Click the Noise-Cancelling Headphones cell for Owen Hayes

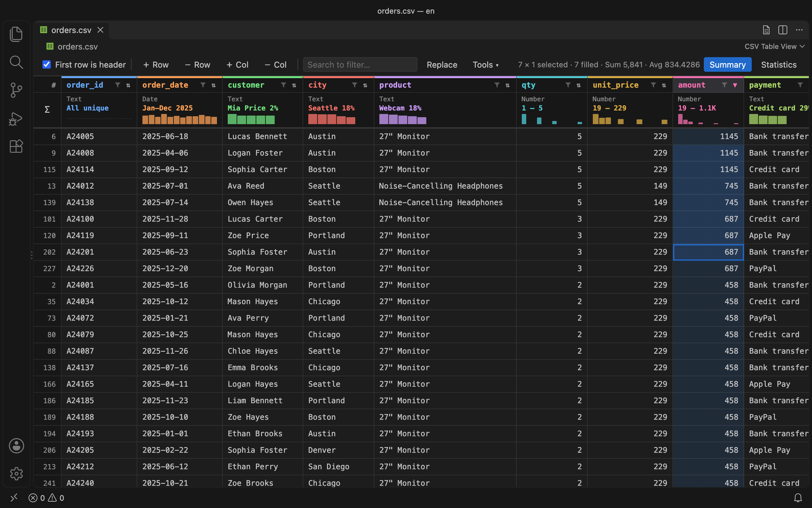[445, 202]
